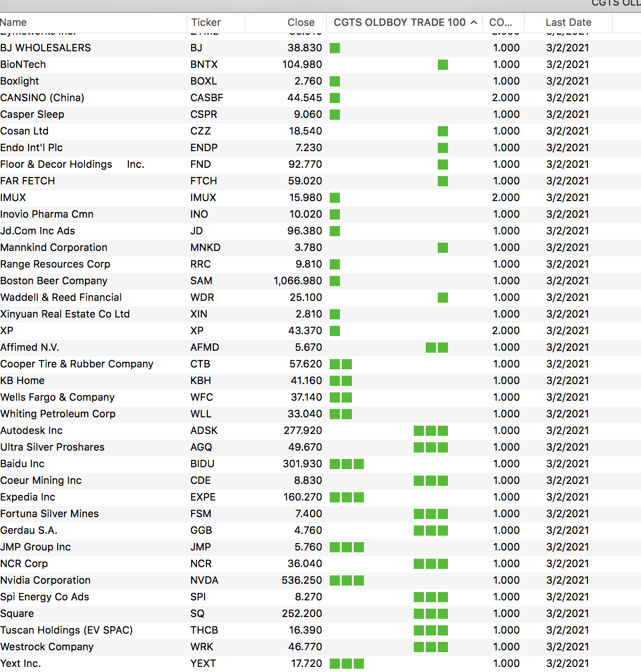Click the 277.920 close price for ADSK
This screenshot has height=672, width=641.
click(303, 431)
